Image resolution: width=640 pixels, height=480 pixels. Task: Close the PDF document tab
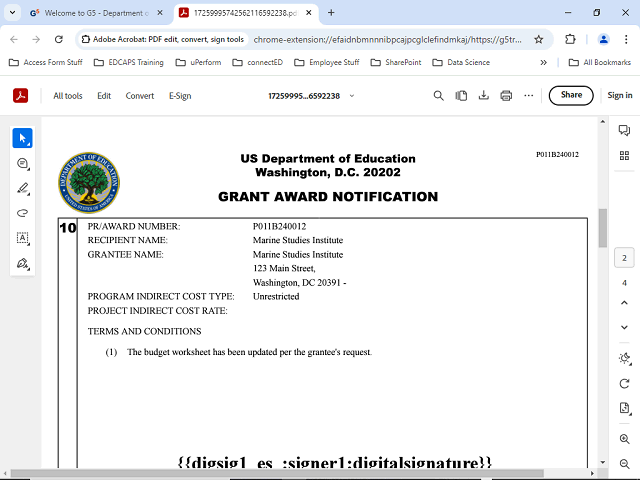pyautogui.click(x=309, y=13)
